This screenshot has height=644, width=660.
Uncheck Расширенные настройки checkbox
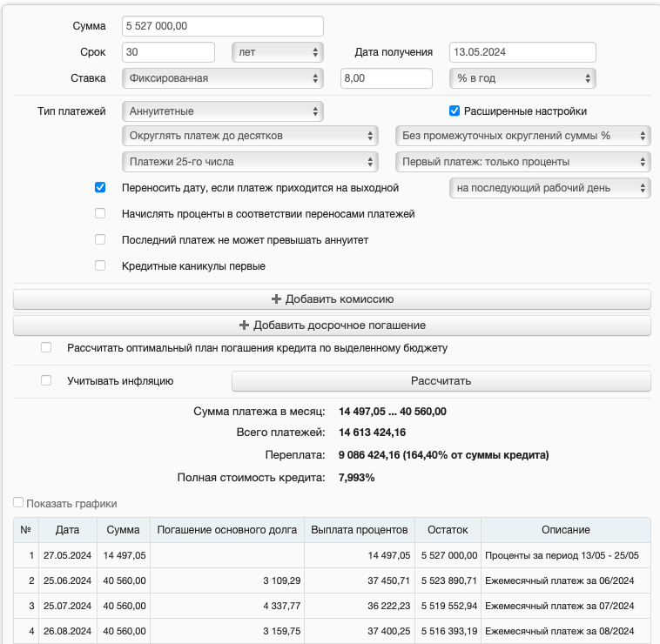click(455, 111)
